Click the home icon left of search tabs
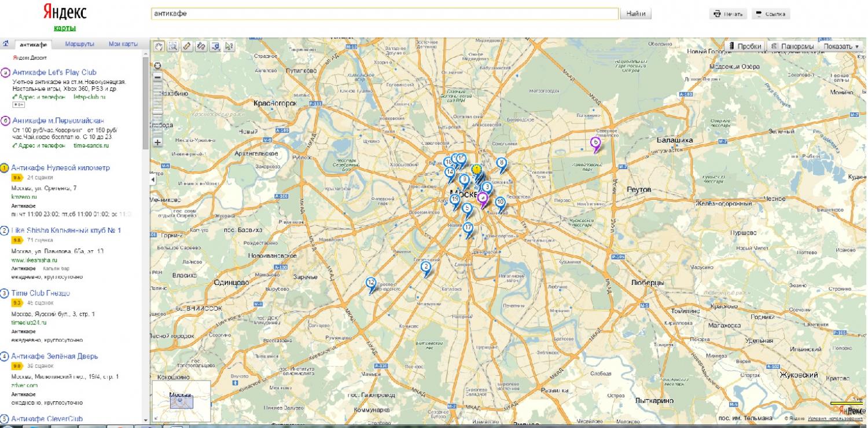Image resolution: width=868 pixels, height=428 pixels. pyautogui.click(x=6, y=44)
